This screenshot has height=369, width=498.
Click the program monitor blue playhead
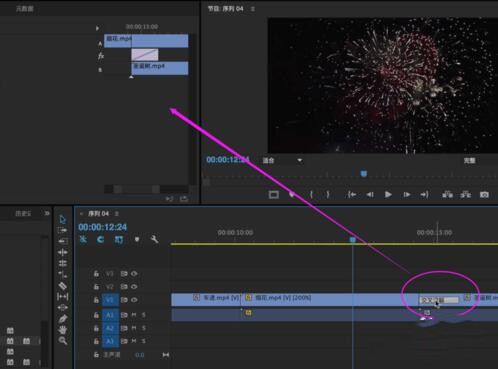(364, 174)
